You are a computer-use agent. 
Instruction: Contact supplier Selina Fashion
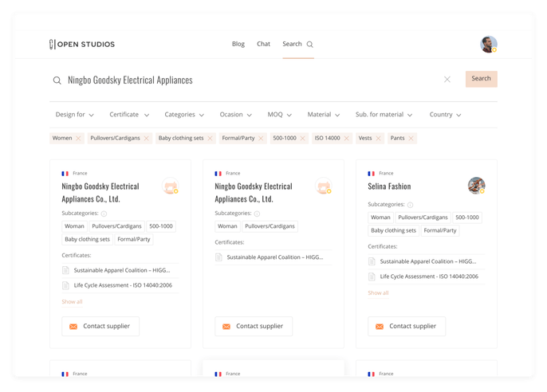click(x=407, y=327)
